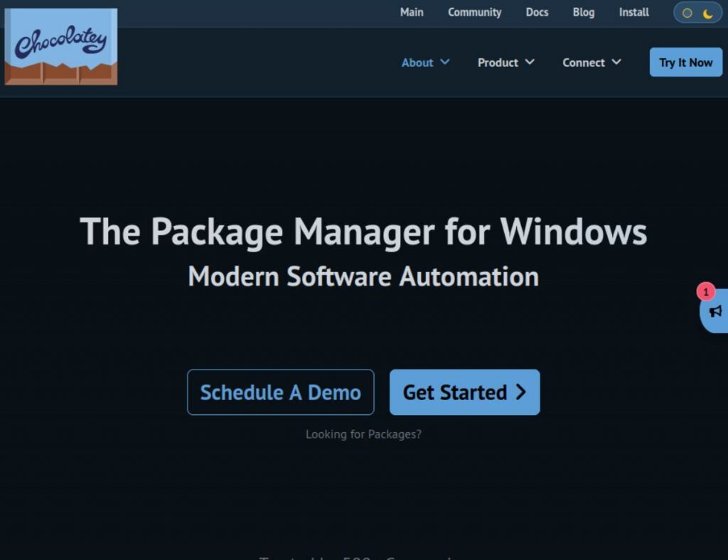Toggle the light/dark theme switch
The width and height of the screenshot is (728, 560).
(x=697, y=13)
